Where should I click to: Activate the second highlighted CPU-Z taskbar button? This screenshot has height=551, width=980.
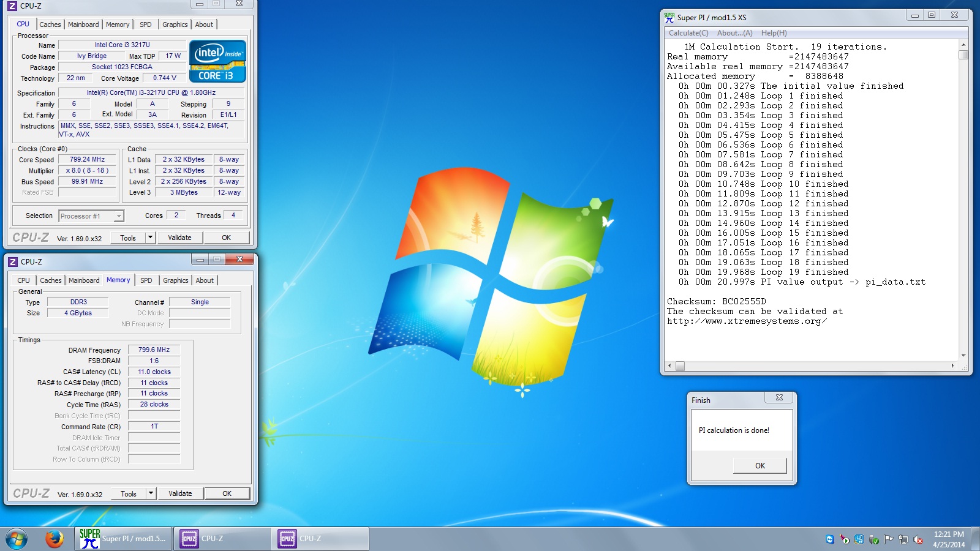click(320, 539)
